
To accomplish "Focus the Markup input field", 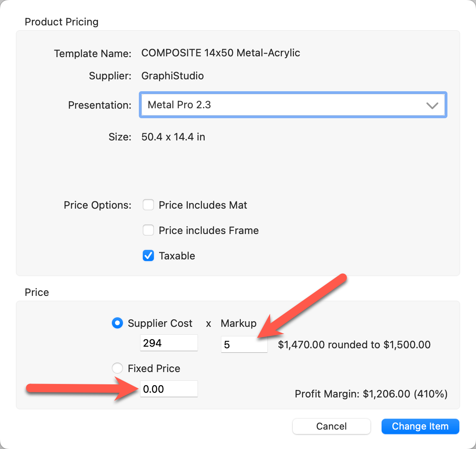I will click(244, 344).
